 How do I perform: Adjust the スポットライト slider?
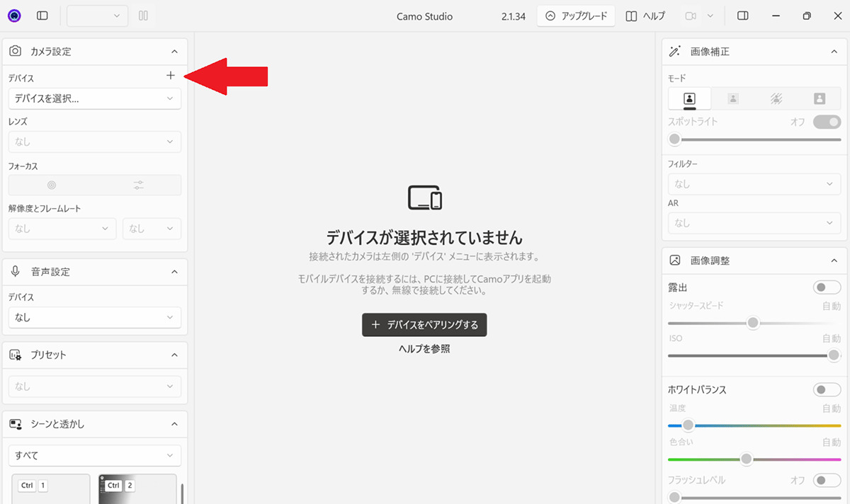(x=754, y=139)
